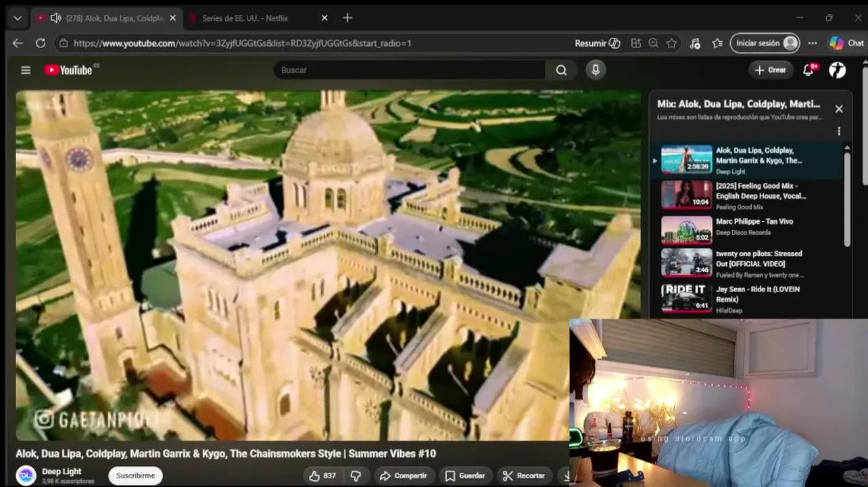Open the YouTube account avatar menu
This screenshot has height=487, width=868.
[838, 70]
